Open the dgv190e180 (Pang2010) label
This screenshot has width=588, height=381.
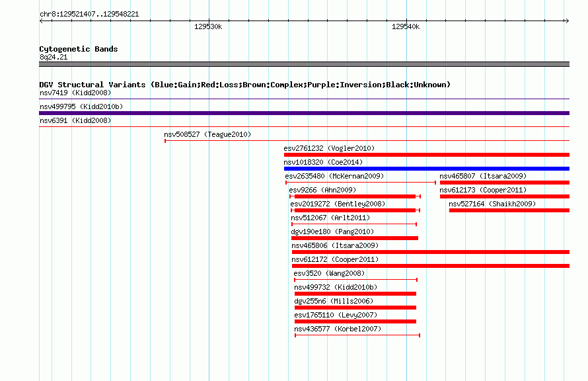(x=332, y=232)
